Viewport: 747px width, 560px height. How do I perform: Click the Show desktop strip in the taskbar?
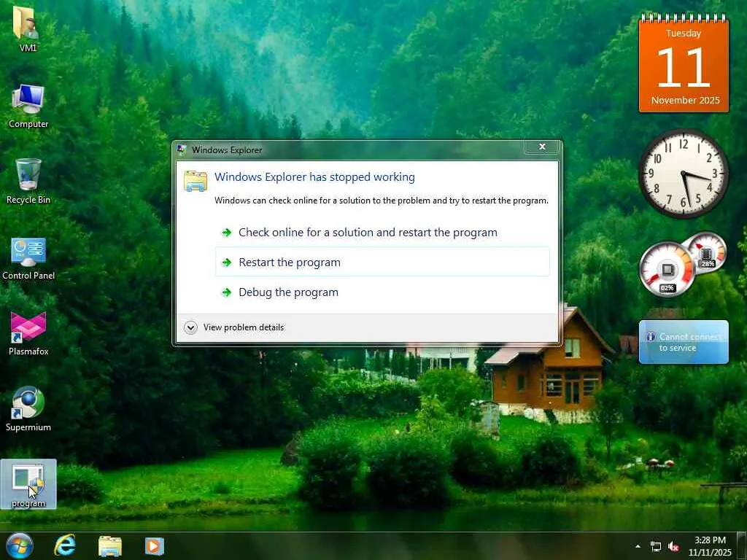click(742, 546)
